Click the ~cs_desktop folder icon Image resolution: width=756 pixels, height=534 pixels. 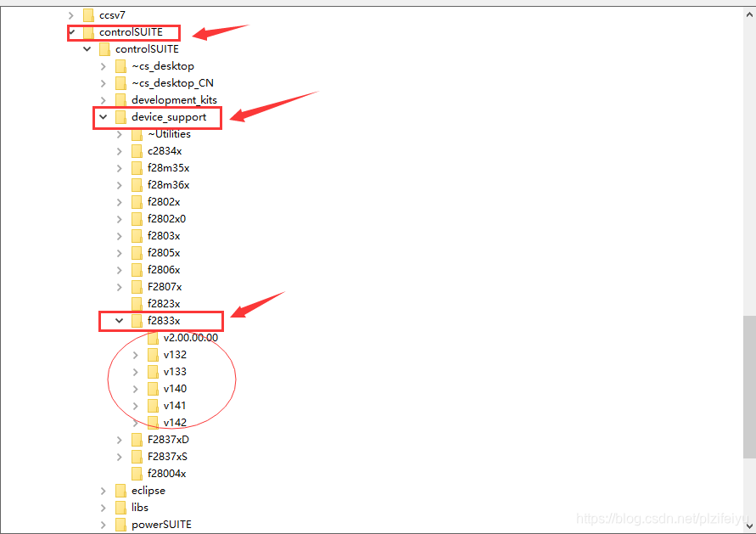coord(121,66)
